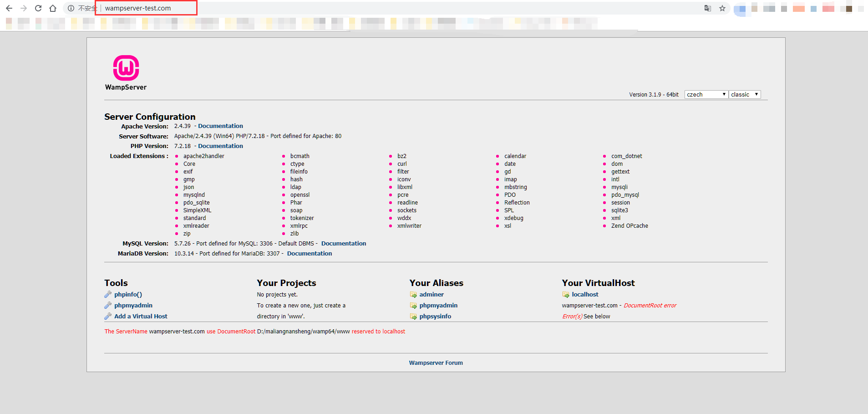Viewport: 868px width, 414px height.
Task: Open the adminer alias link
Action: pyautogui.click(x=431, y=295)
